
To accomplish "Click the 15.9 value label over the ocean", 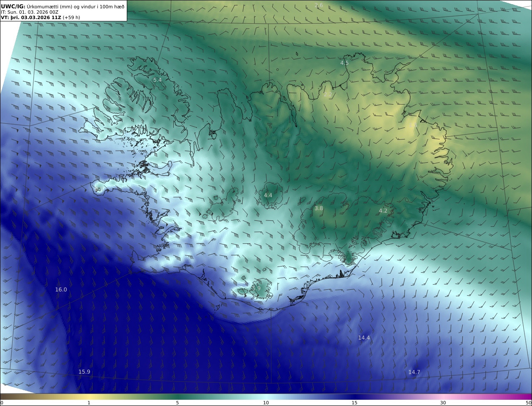I will 84,372.
